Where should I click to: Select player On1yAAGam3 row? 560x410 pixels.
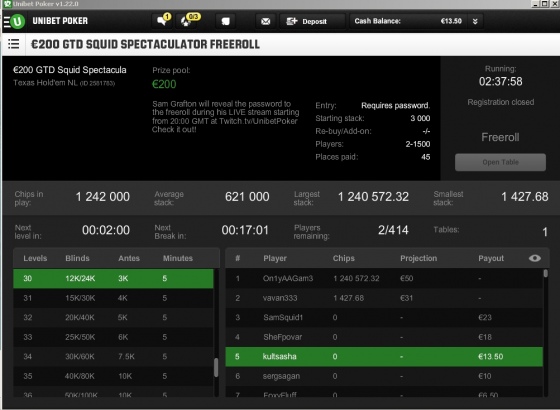[384, 278]
